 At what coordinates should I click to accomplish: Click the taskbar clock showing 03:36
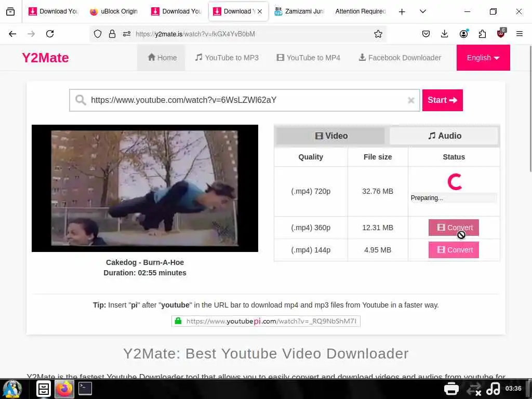click(513, 389)
